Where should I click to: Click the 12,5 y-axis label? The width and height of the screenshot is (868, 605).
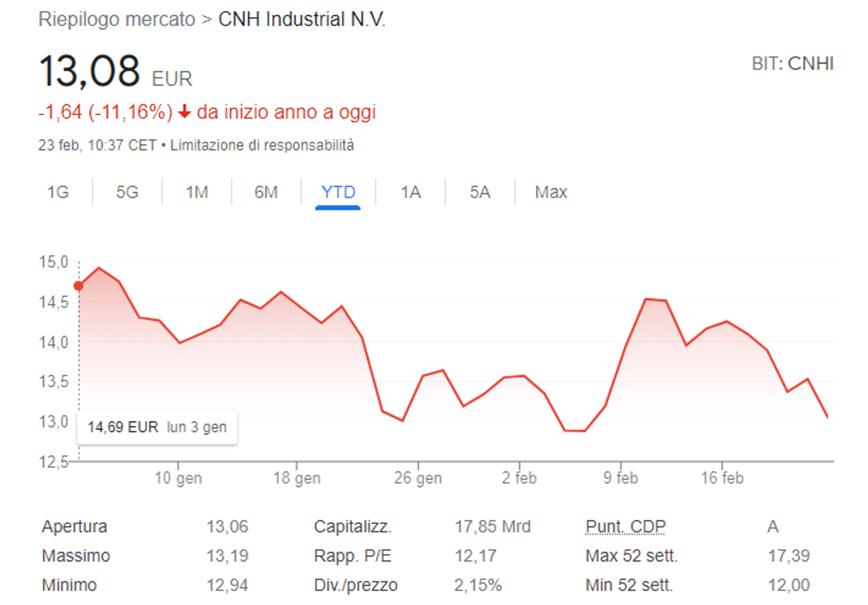point(53,462)
